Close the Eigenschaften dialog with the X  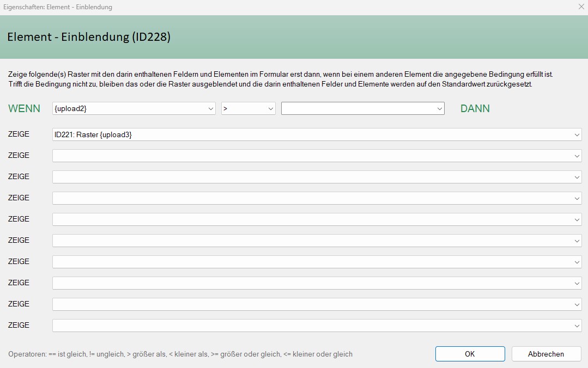[580, 7]
